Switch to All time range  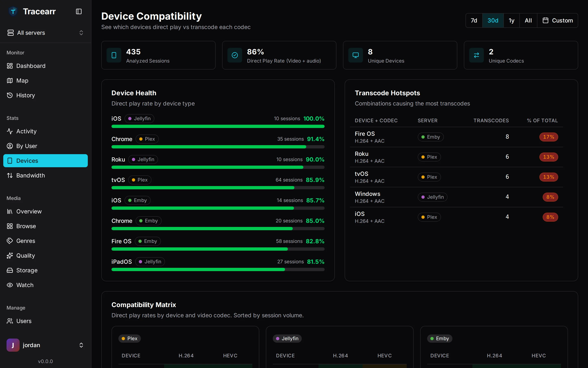tap(528, 20)
